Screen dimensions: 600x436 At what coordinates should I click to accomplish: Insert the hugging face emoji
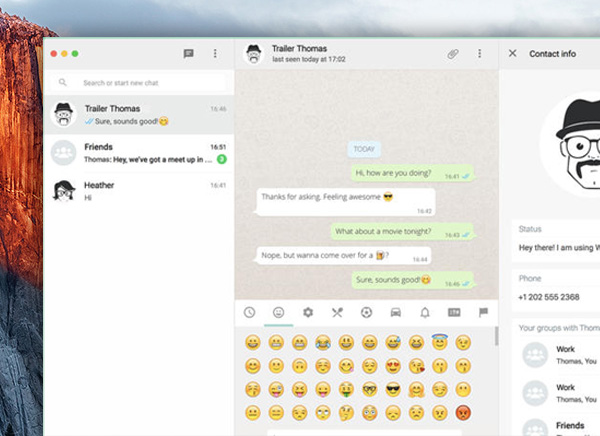[416, 390]
